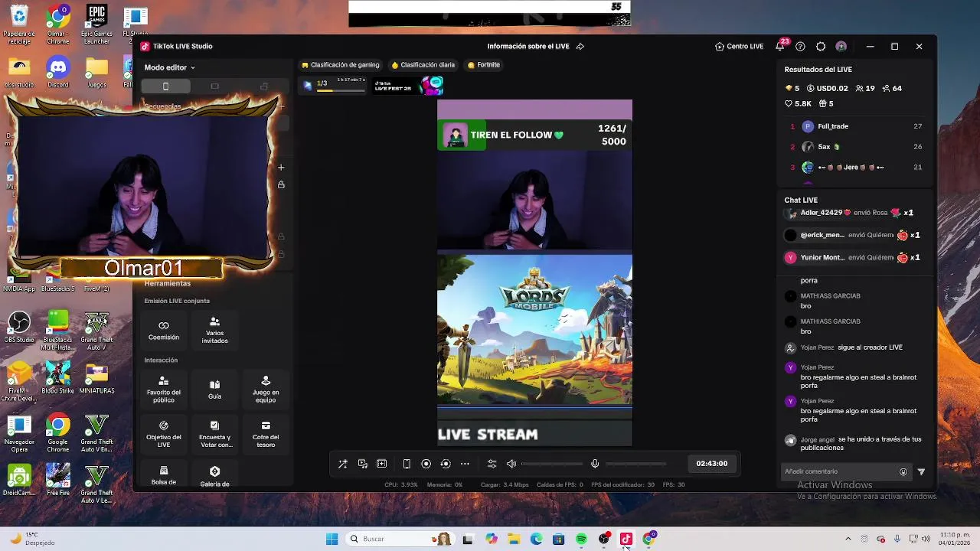Open the Windows Start menu
This screenshot has height=551, width=980.
pos(332,540)
